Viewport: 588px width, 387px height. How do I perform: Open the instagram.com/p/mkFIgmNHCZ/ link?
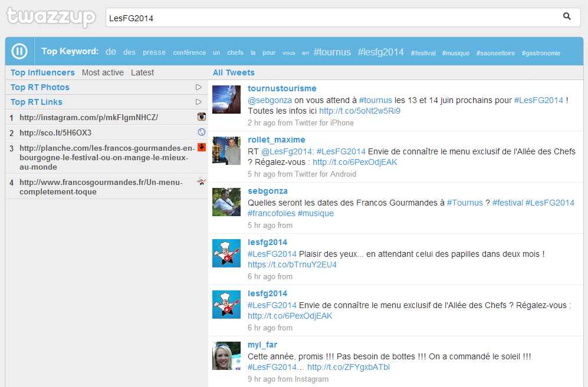coord(89,118)
